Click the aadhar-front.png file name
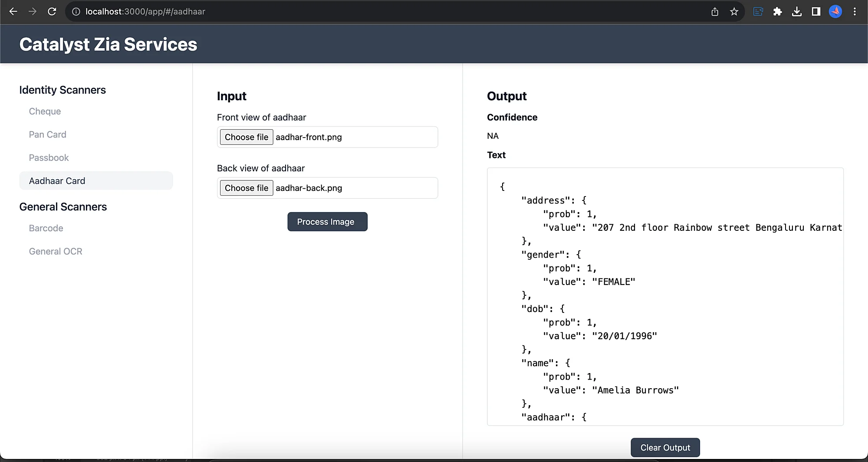This screenshot has height=462, width=868. point(309,137)
